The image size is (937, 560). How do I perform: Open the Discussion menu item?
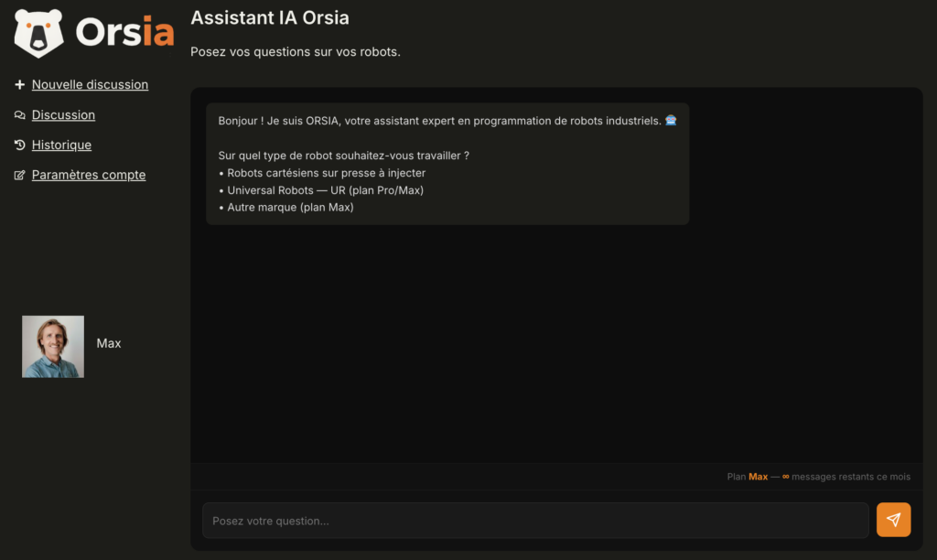coord(63,115)
